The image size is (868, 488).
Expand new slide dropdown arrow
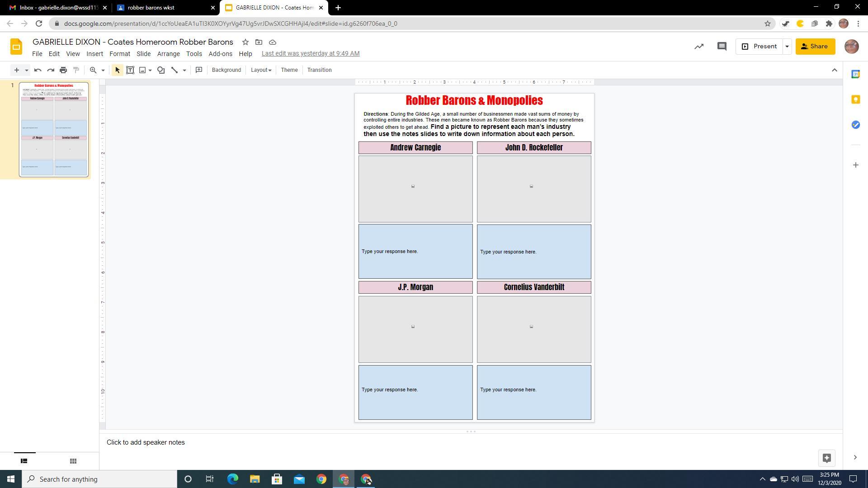pyautogui.click(x=27, y=70)
